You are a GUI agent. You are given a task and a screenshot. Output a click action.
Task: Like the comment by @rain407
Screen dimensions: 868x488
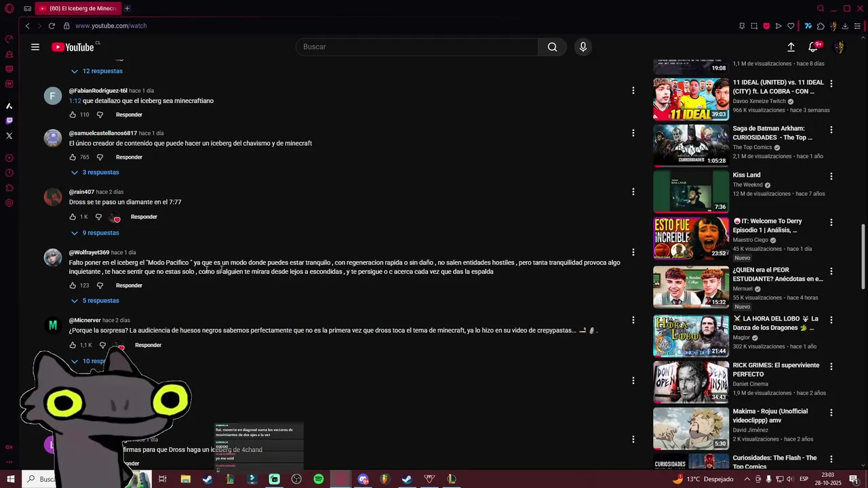73,217
